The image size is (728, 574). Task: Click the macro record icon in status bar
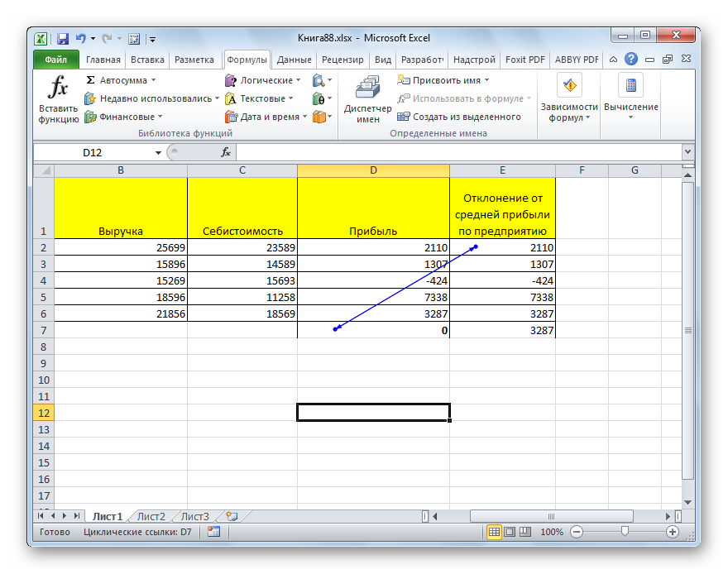[213, 532]
